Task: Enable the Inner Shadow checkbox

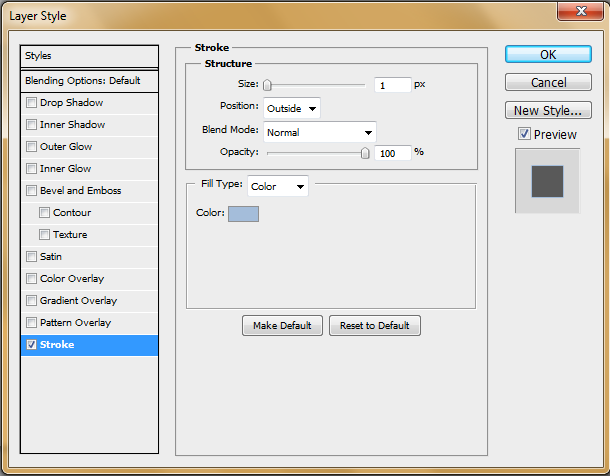Action: [32, 125]
